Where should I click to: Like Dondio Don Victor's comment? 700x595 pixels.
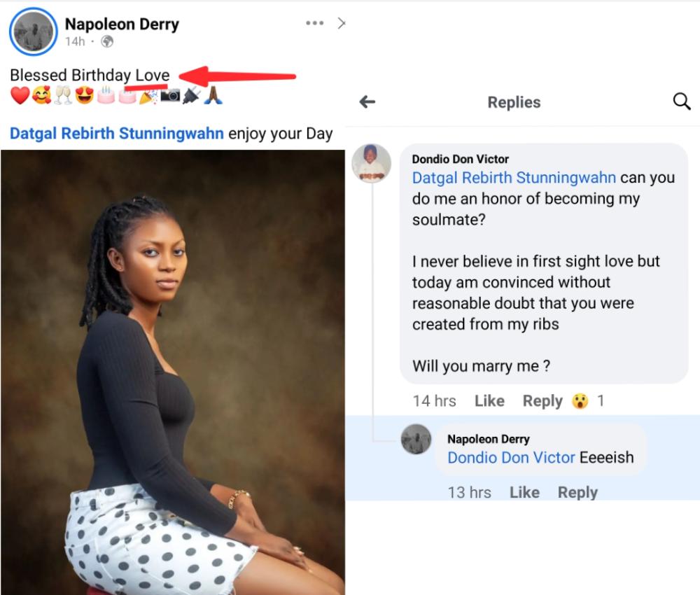489,401
